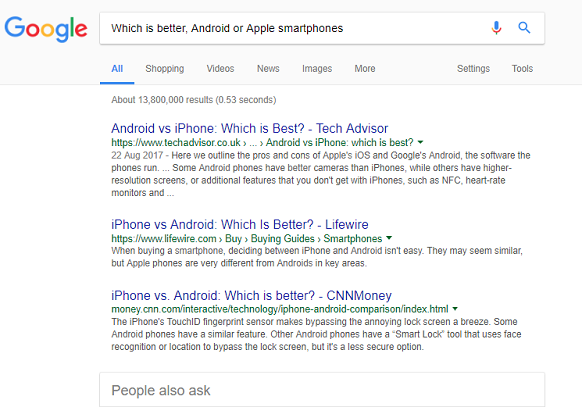The width and height of the screenshot is (582, 407).
Task: Click the blue magnifying glass search icon
Action: (x=524, y=27)
